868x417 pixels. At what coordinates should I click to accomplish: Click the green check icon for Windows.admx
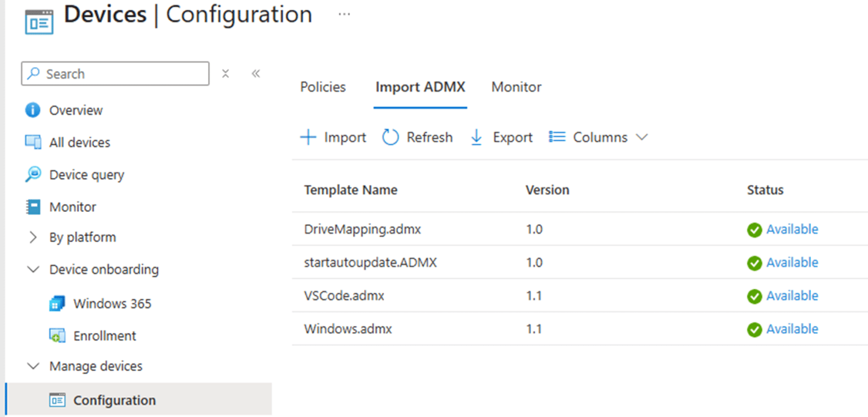click(x=754, y=329)
